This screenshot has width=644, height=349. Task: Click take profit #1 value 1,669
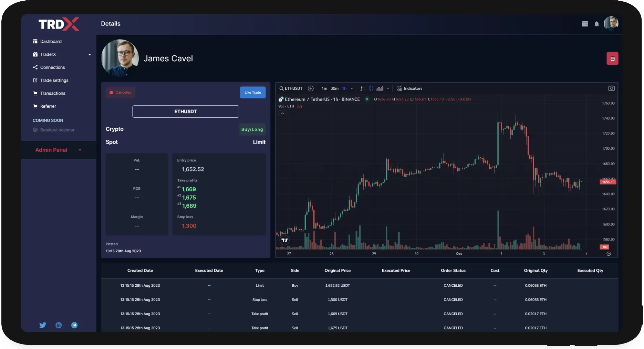pos(189,189)
